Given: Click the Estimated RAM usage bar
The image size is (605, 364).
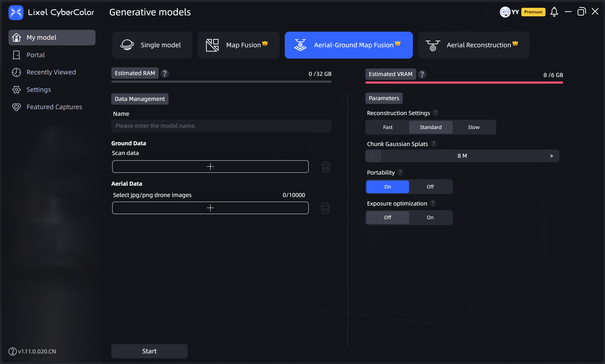Looking at the screenshot, I should coord(221,82).
